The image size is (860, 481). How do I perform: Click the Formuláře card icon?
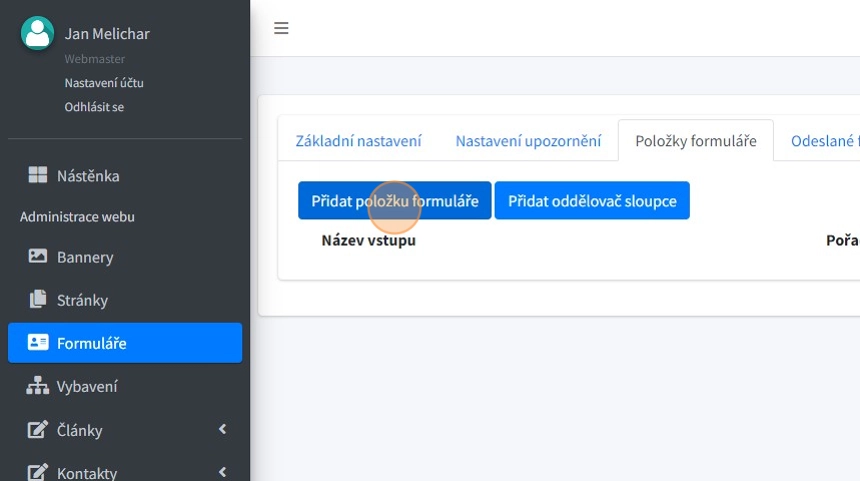tap(38, 343)
